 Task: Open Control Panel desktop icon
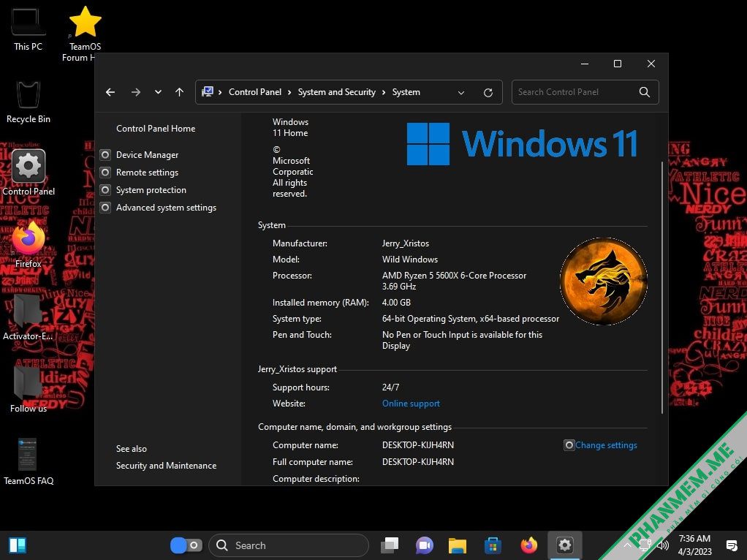pos(29,173)
